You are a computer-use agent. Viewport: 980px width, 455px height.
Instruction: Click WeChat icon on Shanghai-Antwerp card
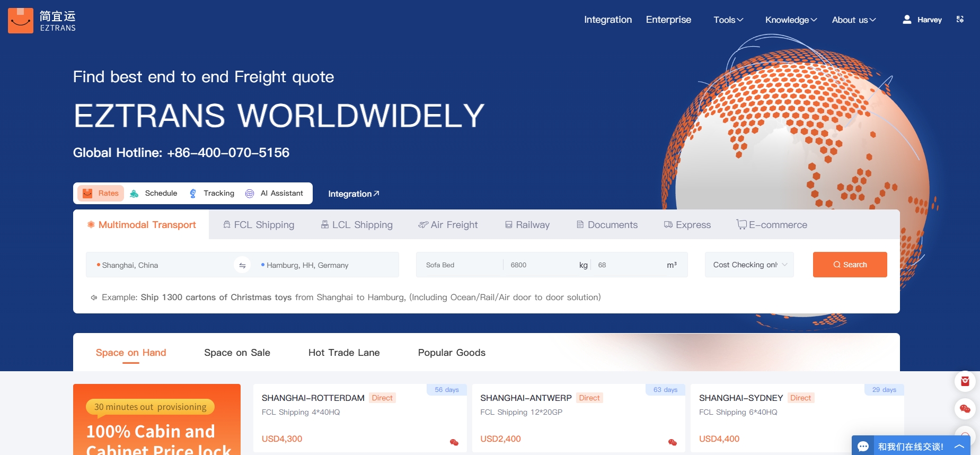673,442
